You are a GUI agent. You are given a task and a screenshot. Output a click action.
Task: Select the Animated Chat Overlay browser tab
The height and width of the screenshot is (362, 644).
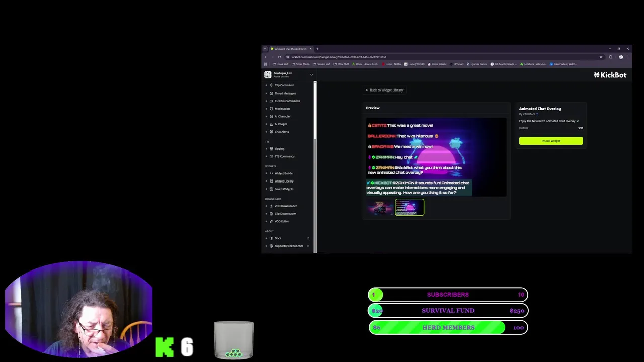[291, 49]
